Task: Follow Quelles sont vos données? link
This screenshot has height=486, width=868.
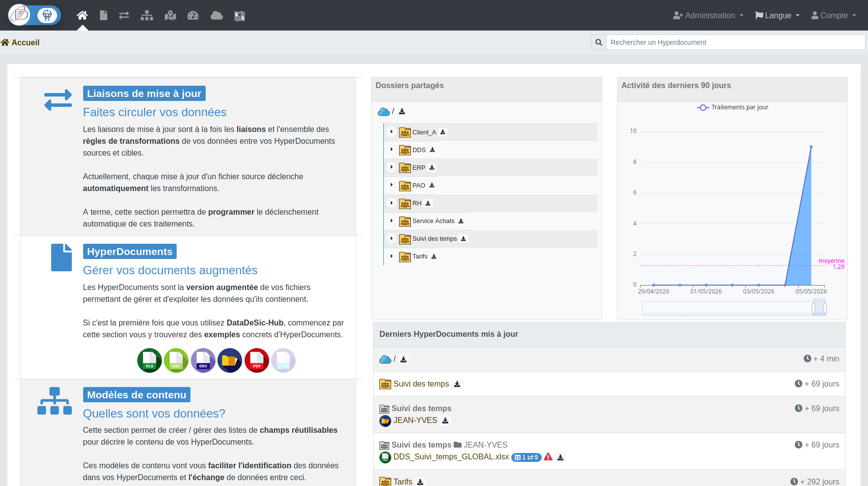Action: coord(154,414)
